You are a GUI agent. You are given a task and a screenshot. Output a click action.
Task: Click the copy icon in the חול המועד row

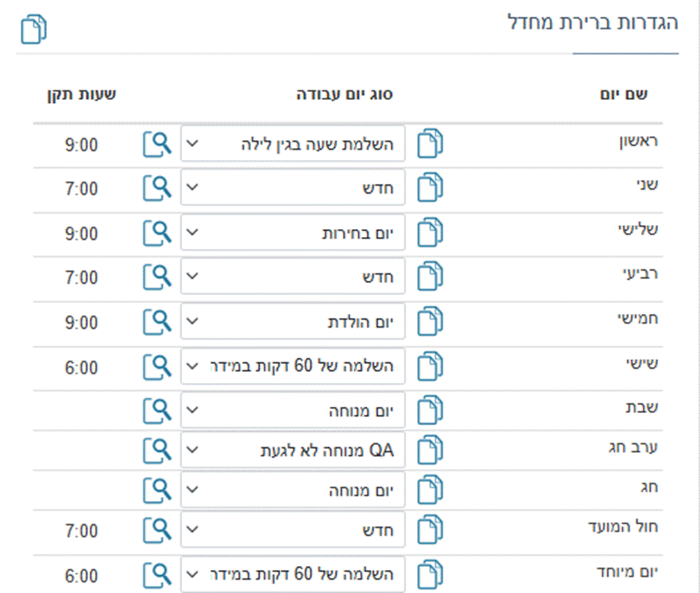(430, 530)
